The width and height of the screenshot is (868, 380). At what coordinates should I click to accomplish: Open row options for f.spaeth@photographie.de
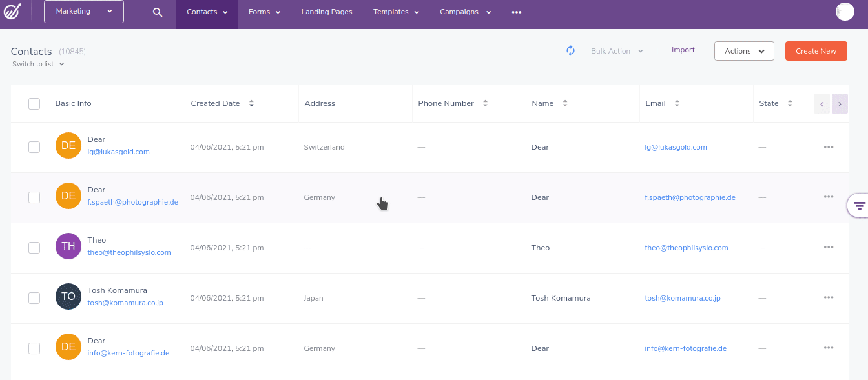(829, 197)
